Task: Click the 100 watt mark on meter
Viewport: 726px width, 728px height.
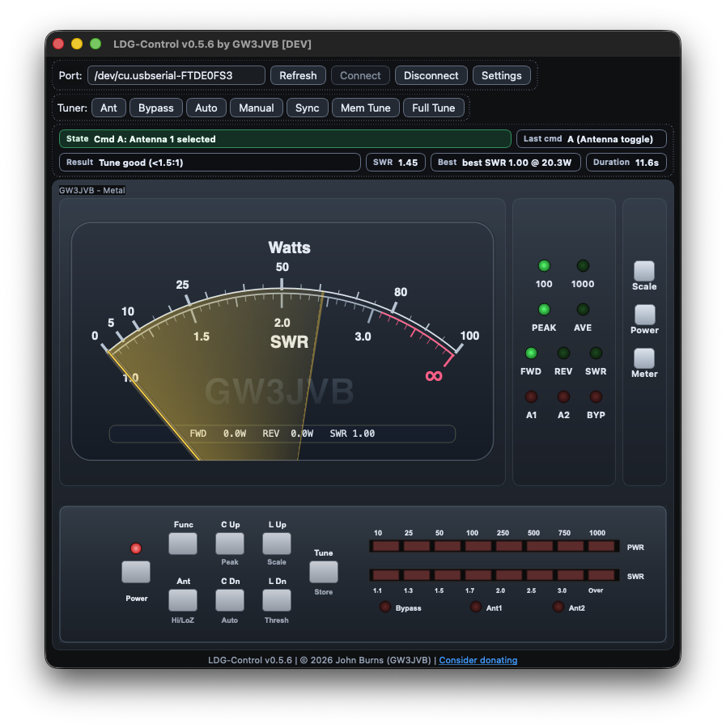Action: pos(469,336)
